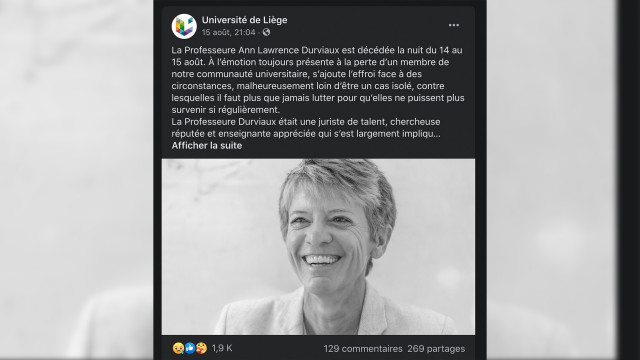The image size is (640, 360).
Task: Click the blue thumbs-up like reaction icon
Action: tap(190, 348)
